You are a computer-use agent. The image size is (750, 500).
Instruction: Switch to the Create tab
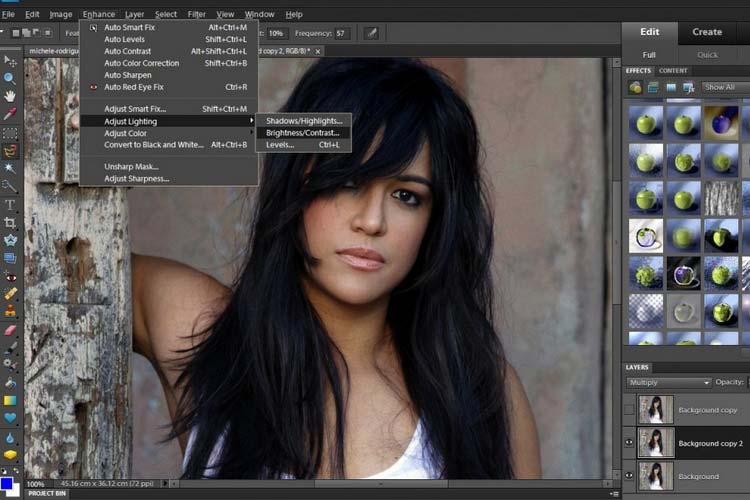[x=707, y=32]
